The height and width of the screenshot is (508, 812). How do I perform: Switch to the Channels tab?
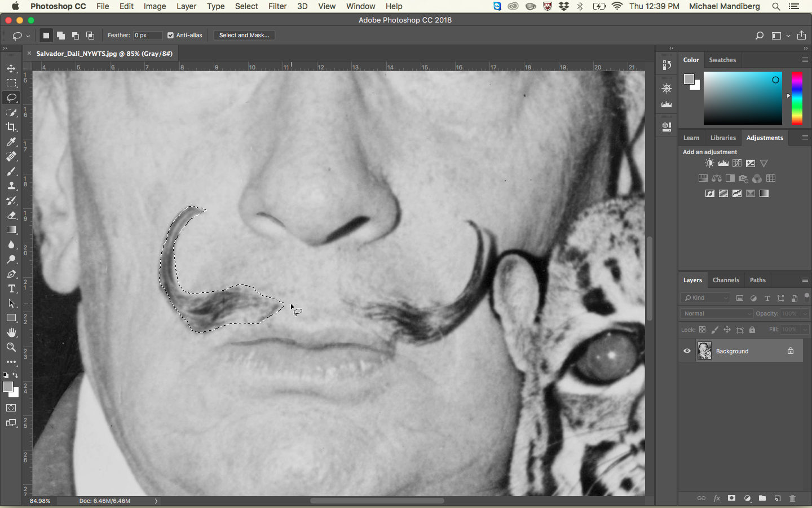pyautogui.click(x=725, y=280)
